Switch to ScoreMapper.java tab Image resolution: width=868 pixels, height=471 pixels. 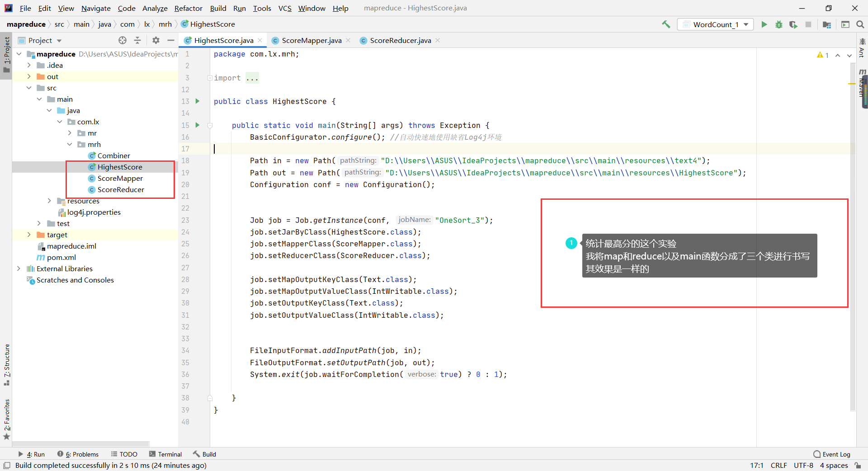click(x=311, y=40)
